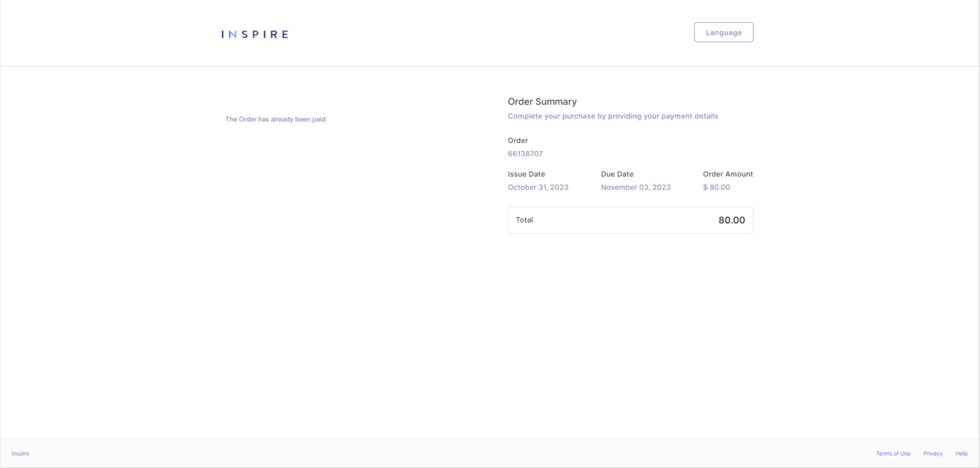The height and width of the screenshot is (468, 980).
Task: Click the INSPIRE logo in the header
Action: (255, 34)
